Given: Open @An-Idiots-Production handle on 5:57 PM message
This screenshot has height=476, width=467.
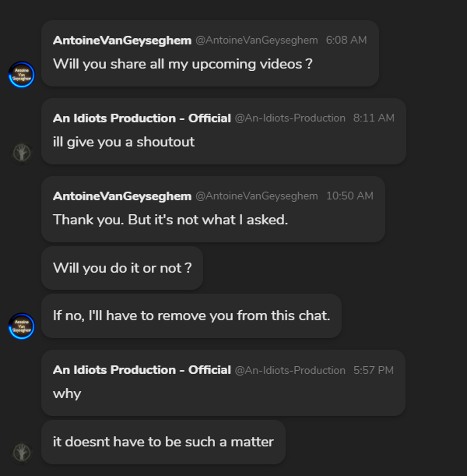Looking at the screenshot, I should coord(290,370).
